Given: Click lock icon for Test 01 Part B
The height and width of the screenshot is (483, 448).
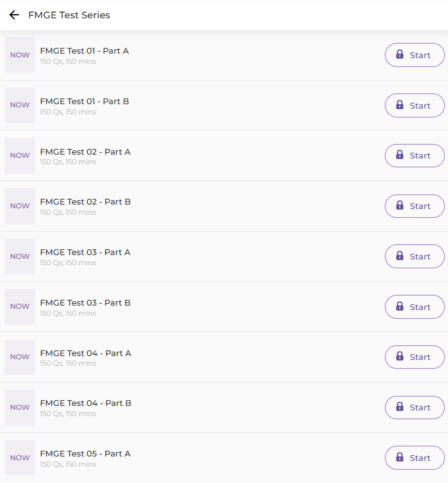Looking at the screenshot, I should coord(399,105).
